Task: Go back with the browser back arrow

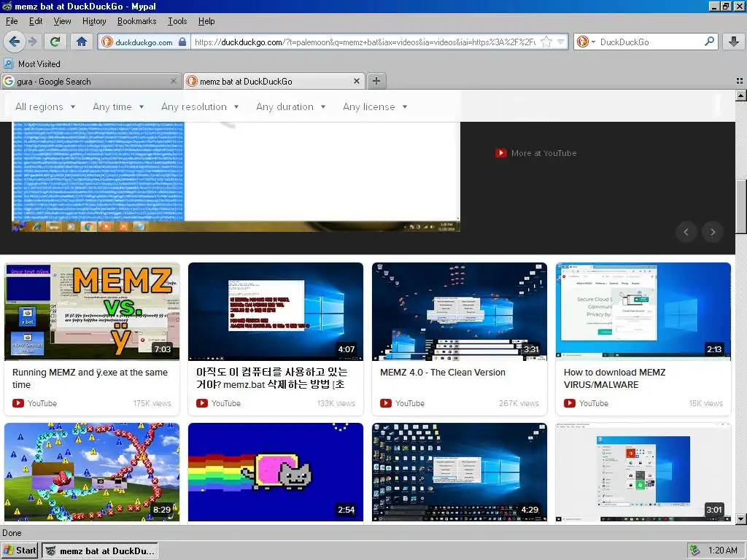Action: point(15,42)
